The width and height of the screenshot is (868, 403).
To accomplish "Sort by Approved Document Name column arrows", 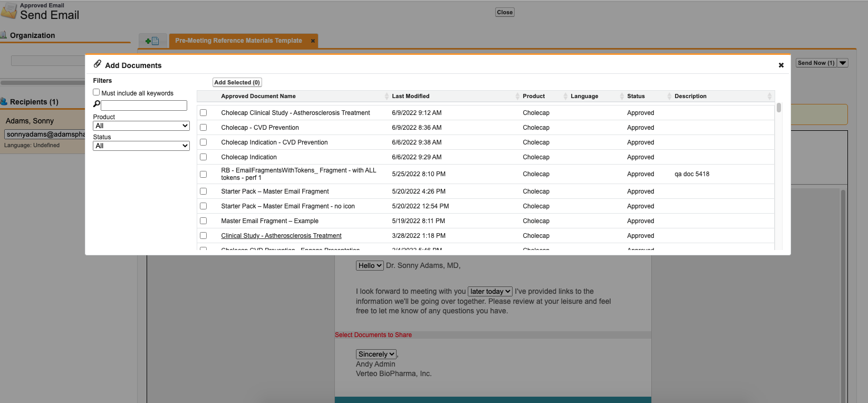I will click(x=387, y=96).
